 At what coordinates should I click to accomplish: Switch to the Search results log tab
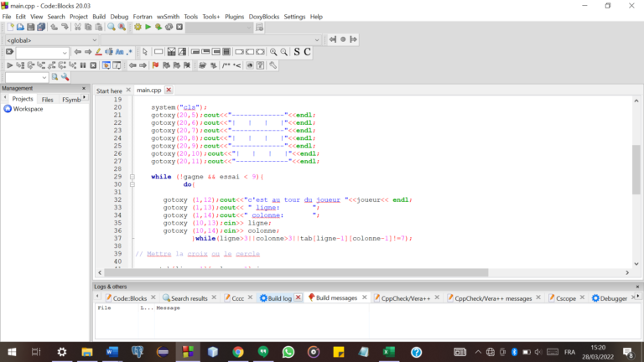pos(190,297)
